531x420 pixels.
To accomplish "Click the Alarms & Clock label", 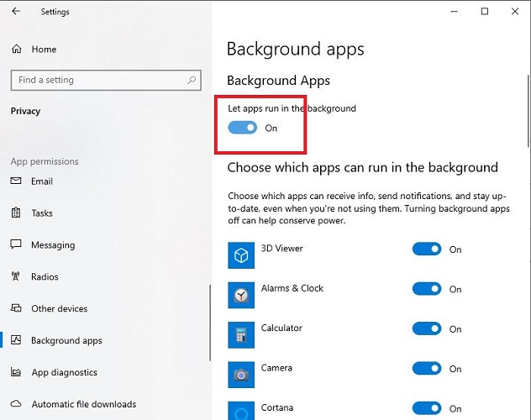I will [292, 288].
